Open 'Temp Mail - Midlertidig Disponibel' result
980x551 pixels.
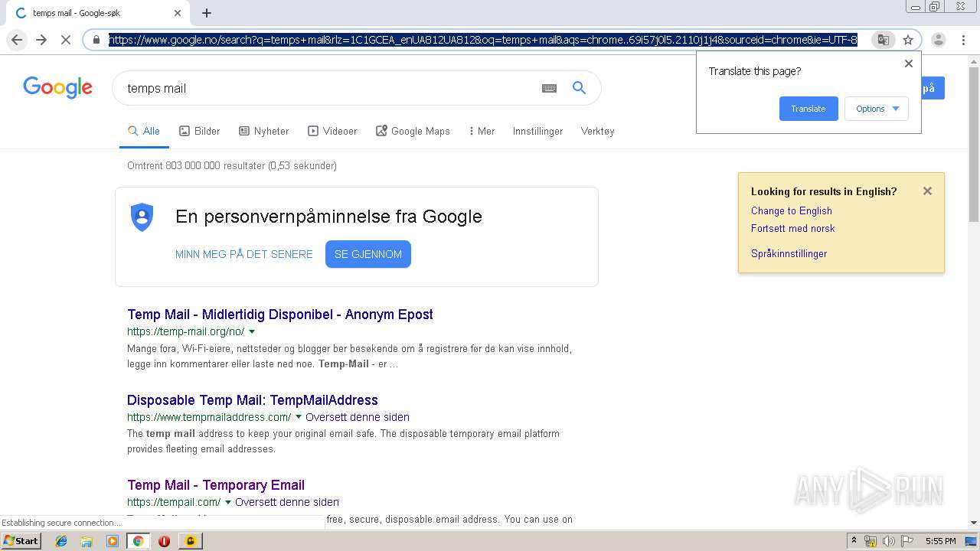pos(280,315)
